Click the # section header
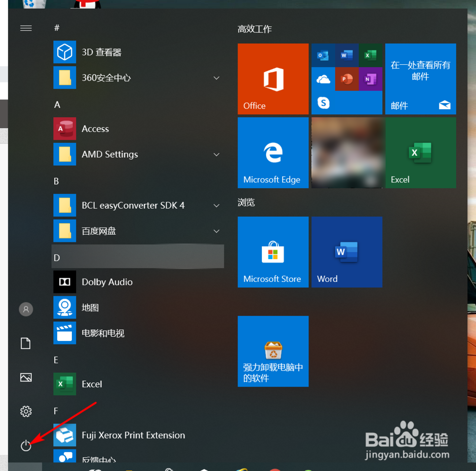The image size is (476, 471). pyautogui.click(x=57, y=28)
